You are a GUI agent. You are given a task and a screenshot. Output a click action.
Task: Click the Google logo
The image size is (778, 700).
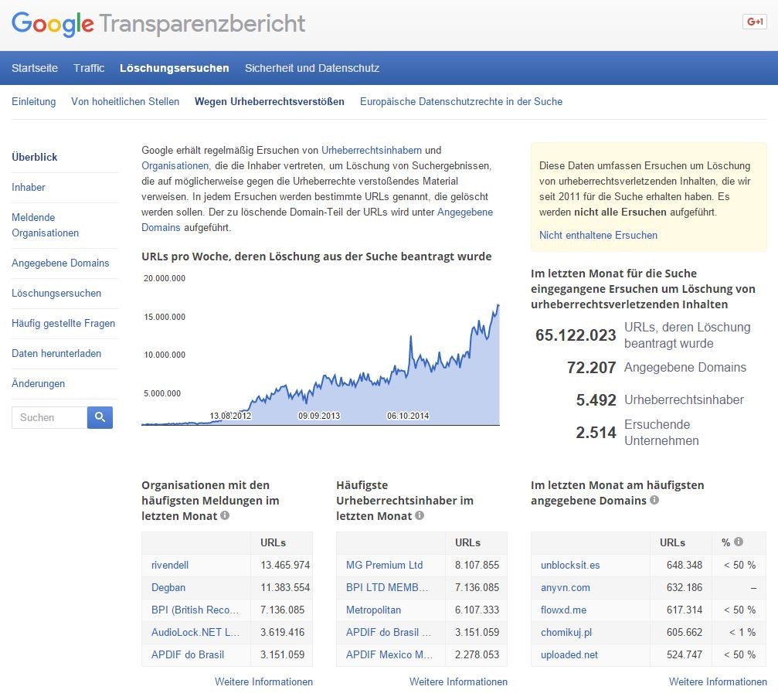[53, 23]
